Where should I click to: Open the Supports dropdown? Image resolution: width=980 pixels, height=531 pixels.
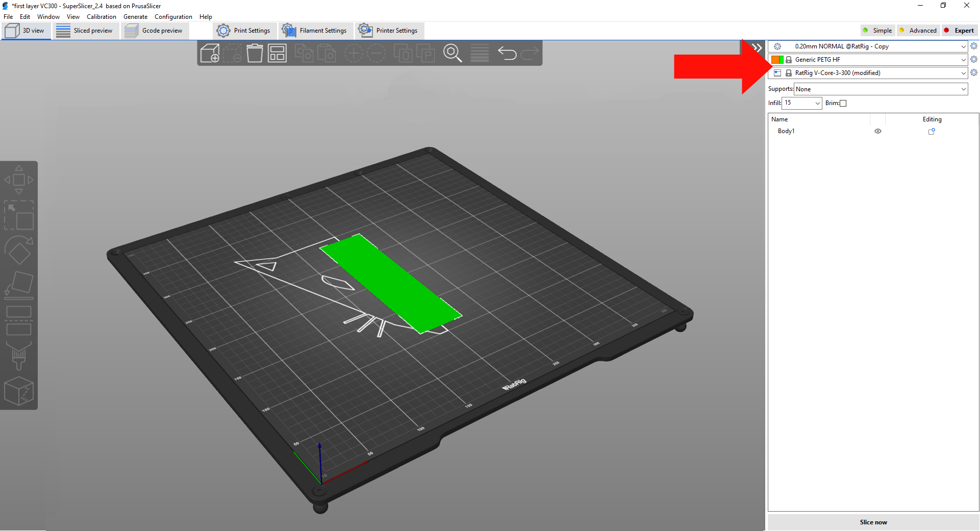click(881, 89)
